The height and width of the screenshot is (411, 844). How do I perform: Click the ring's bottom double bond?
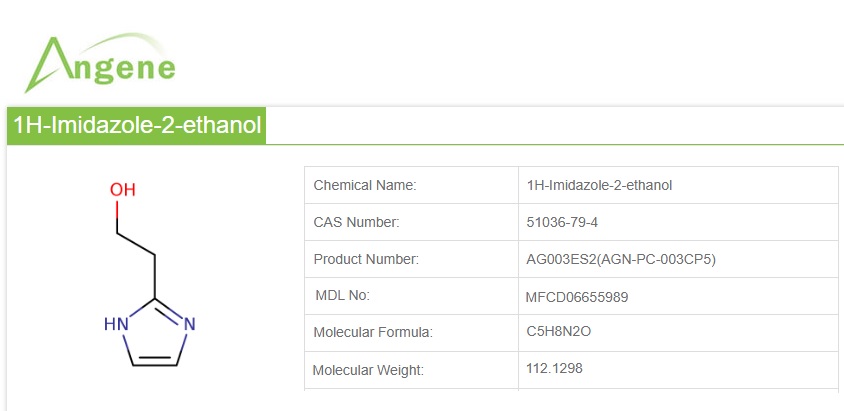[154, 362]
